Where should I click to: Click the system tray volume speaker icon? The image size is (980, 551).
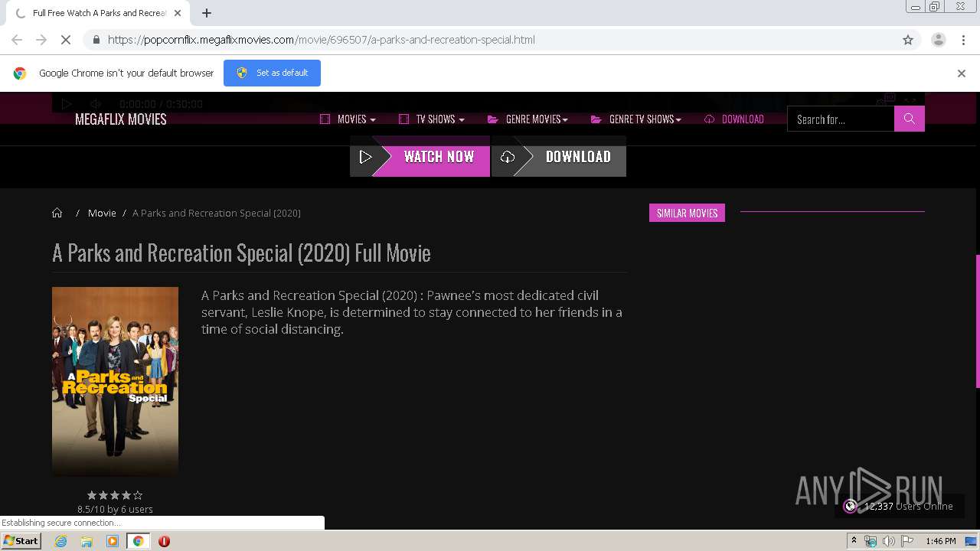(x=889, y=541)
